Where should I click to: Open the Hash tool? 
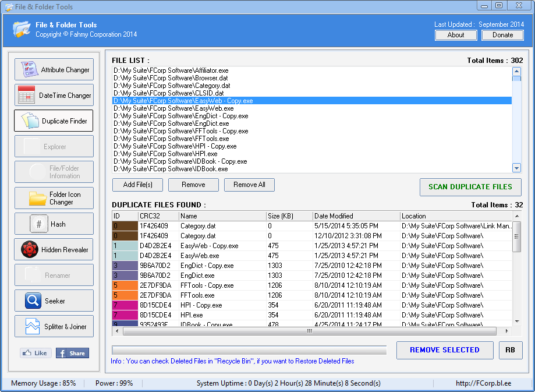[54, 224]
